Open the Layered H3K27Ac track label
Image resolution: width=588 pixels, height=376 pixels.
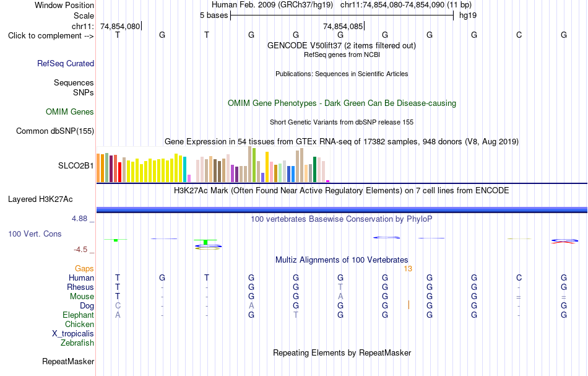click(x=40, y=199)
